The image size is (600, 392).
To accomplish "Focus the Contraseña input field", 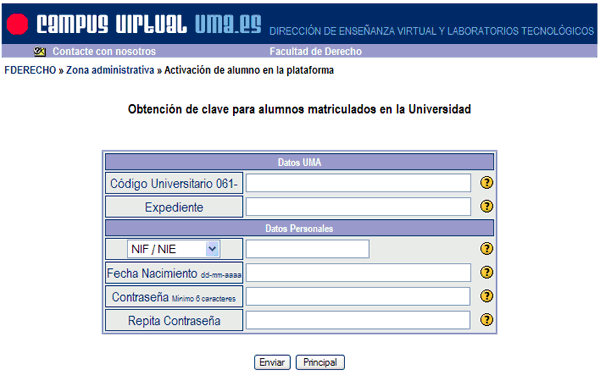I will point(358,297).
